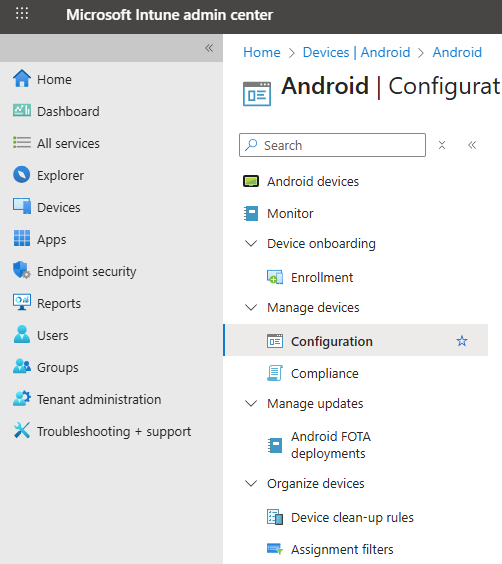Open Tenant administration in the sidebar
This screenshot has height=564, width=502.
(99, 400)
